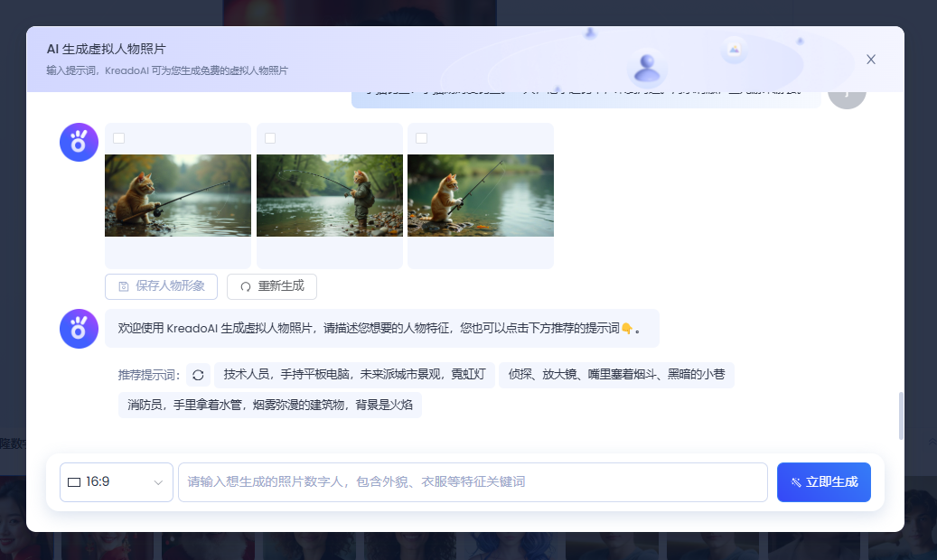
Task: Click the KreadoAI avatar next to generated images
Action: click(79, 143)
